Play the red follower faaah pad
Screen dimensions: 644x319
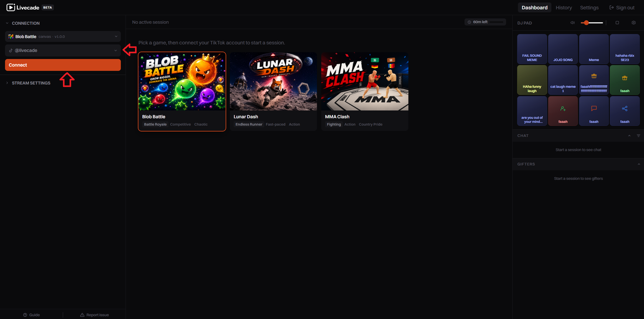point(563,111)
